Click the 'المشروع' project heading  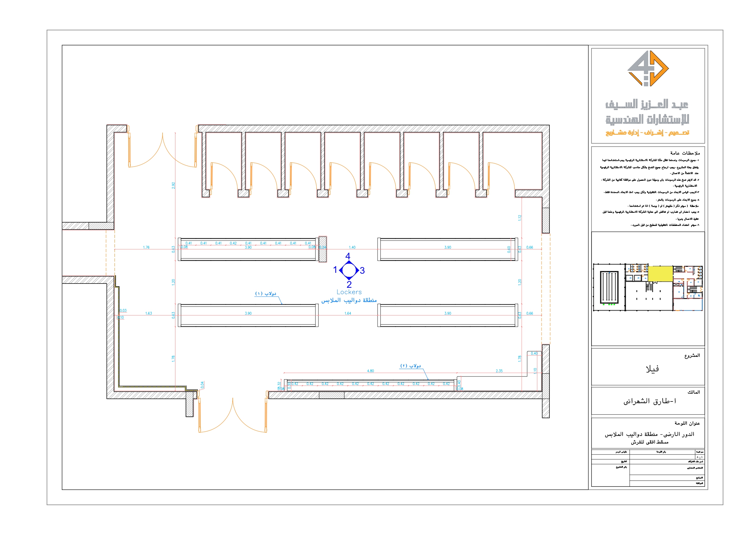coord(692,355)
